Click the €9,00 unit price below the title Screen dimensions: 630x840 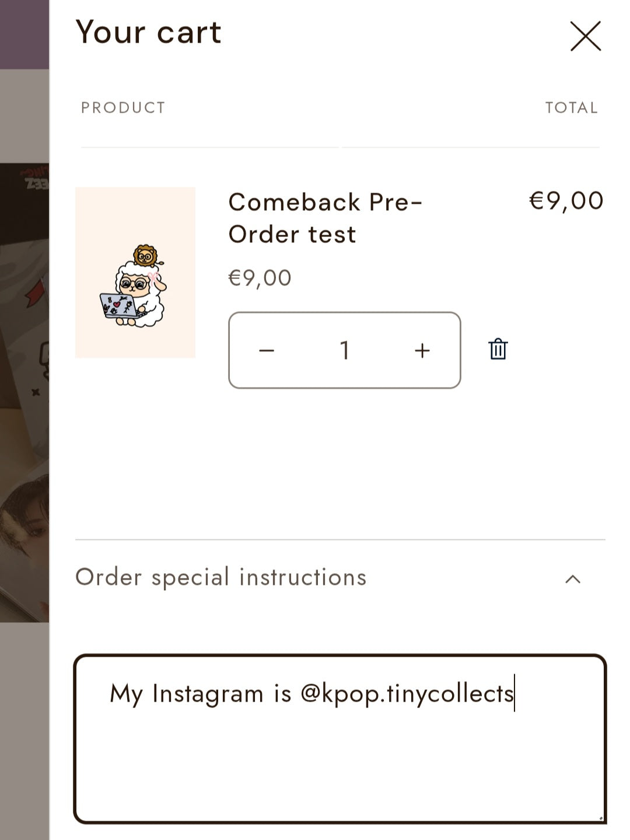coord(260,278)
